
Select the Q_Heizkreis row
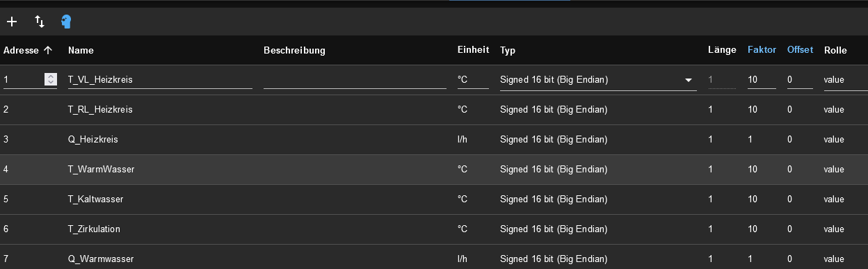[x=434, y=140]
